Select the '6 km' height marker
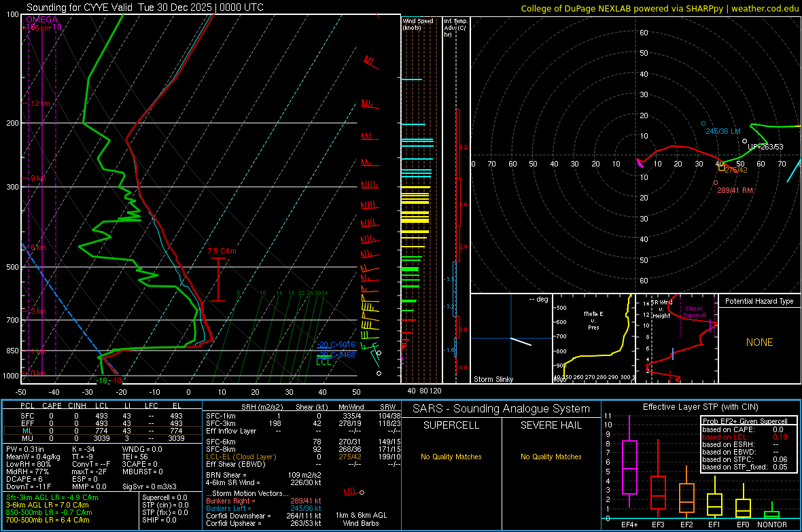The height and width of the screenshot is (532, 802). pyautogui.click(x=38, y=247)
